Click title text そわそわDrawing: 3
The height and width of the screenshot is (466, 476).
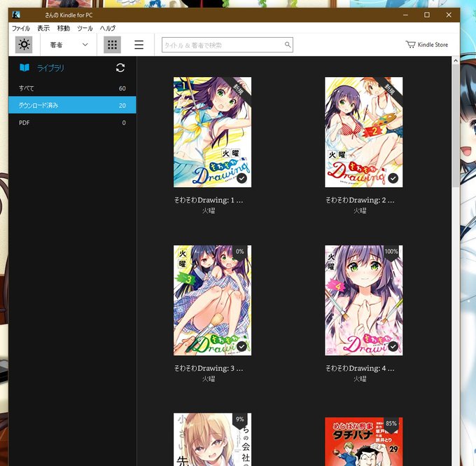coord(209,368)
